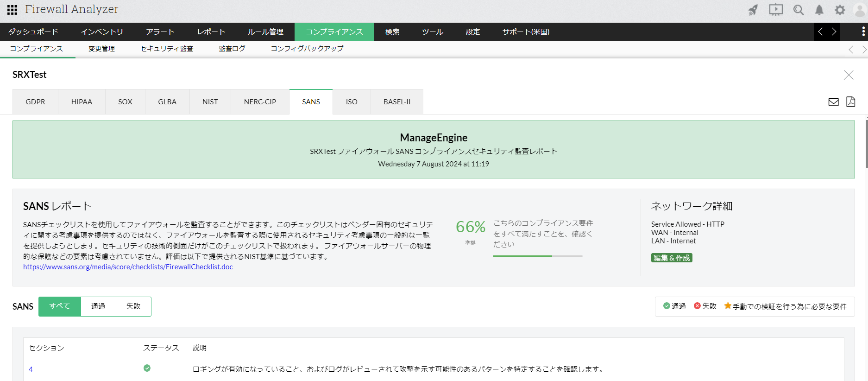The width and height of the screenshot is (868, 381).
Task: Click the ステータス column header
Action: [161, 348]
